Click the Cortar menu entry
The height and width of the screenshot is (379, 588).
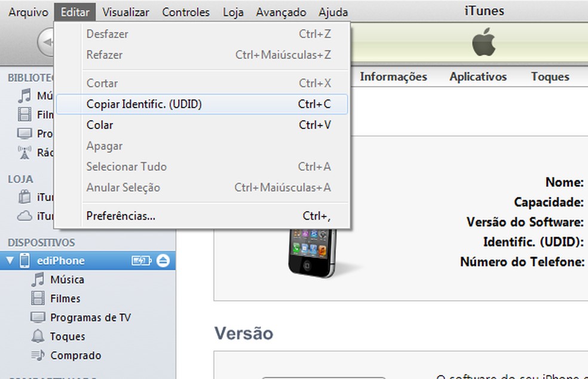coord(202,83)
